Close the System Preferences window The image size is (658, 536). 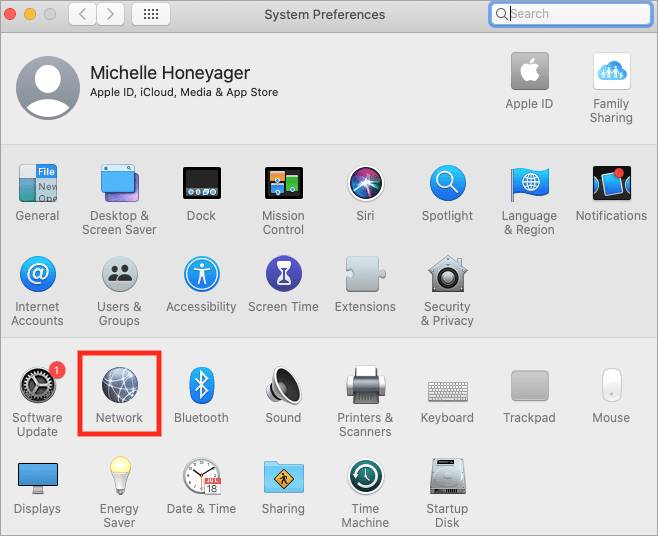[x=10, y=14]
